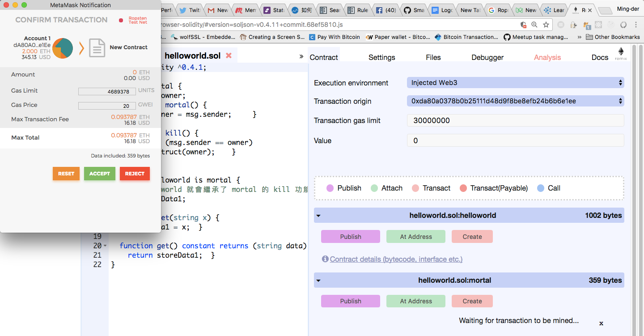Click the blocked-content shield icon in address bar

point(523,25)
